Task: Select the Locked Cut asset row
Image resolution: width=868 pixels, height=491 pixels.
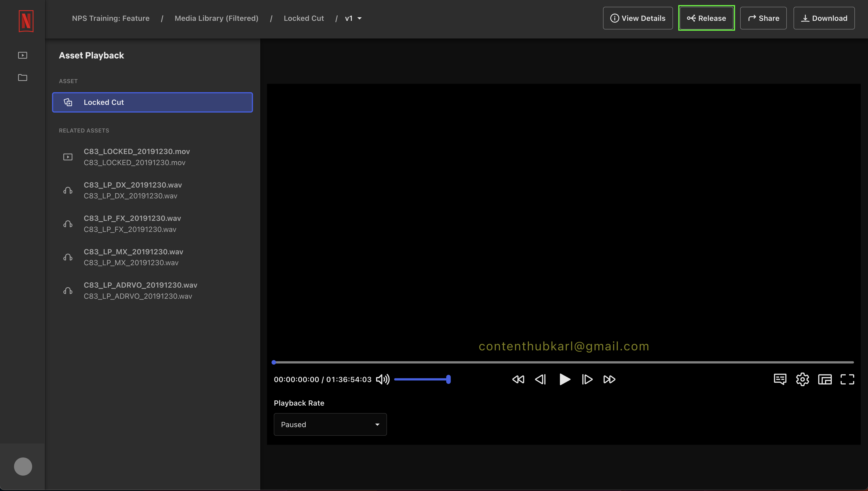Action: tap(152, 102)
